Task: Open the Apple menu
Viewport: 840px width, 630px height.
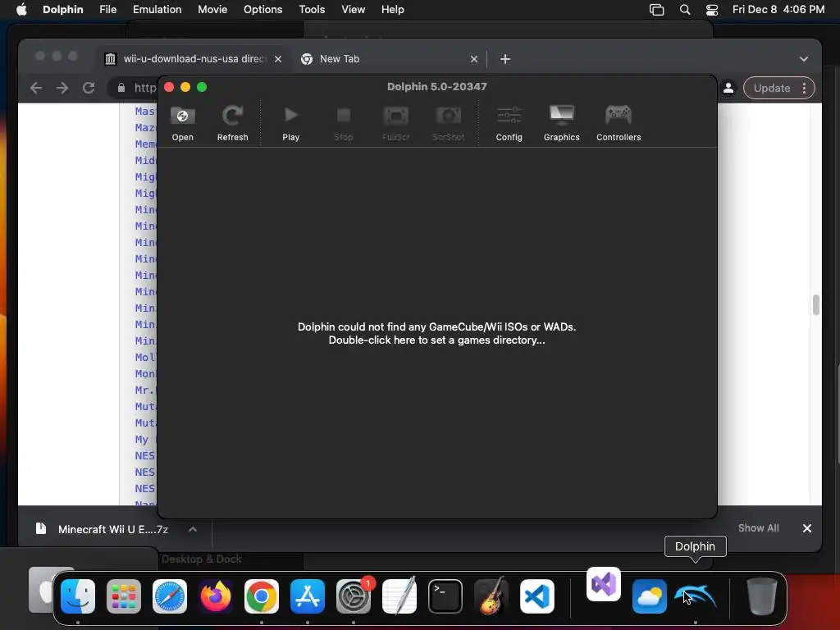Action: coord(21,10)
